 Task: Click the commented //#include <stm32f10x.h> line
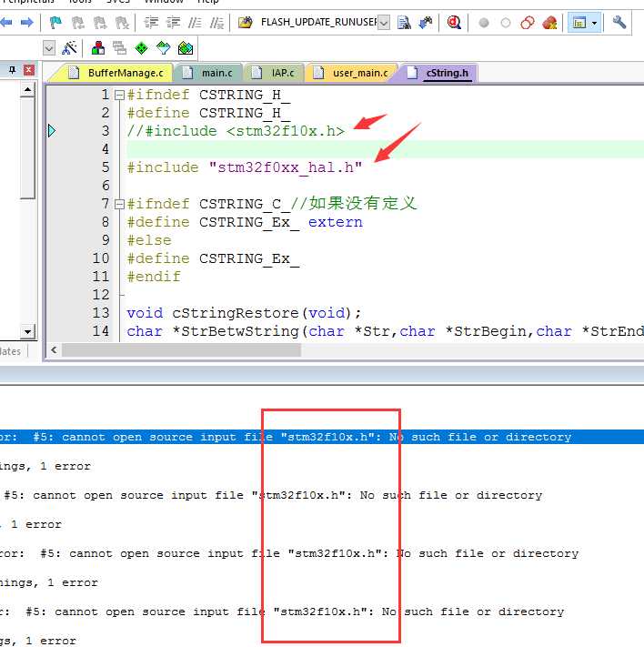tap(236, 131)
